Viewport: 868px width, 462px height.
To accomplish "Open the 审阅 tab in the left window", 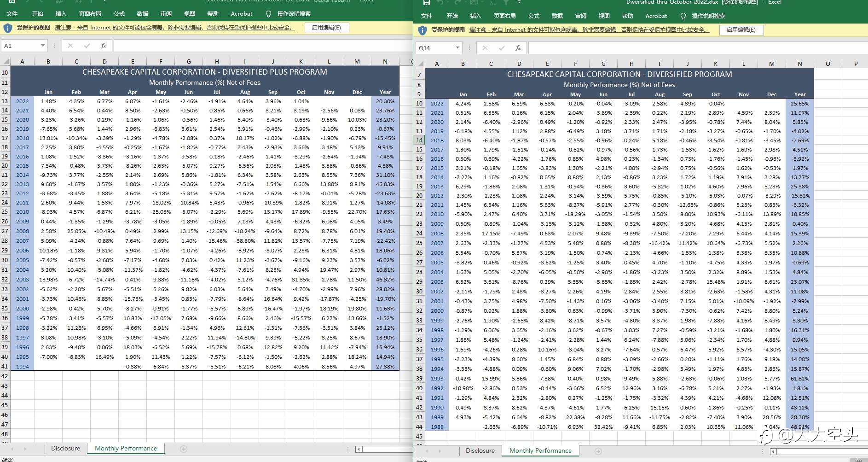I will pyautogui.click(x=166, y=14).
